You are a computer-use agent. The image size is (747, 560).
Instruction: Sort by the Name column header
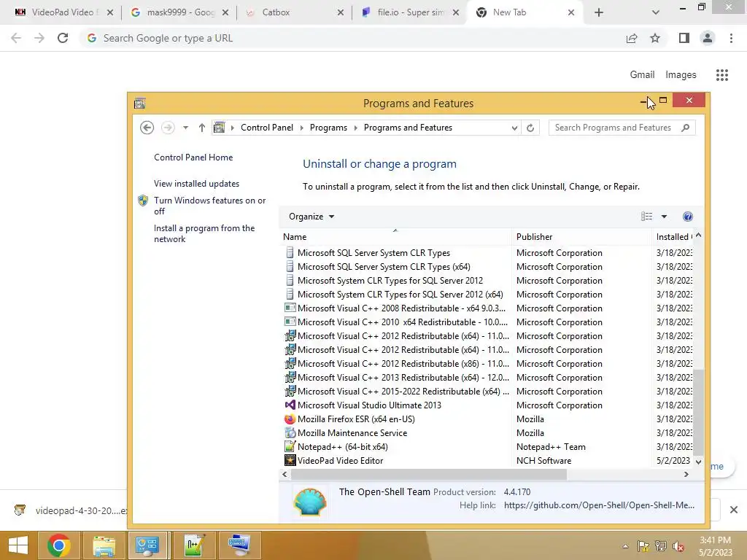click(395, 237)
